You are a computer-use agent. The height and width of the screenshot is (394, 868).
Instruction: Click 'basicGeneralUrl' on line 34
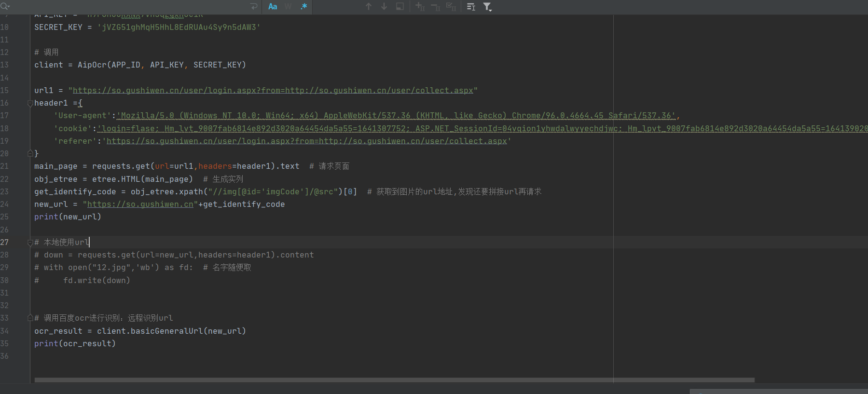tap(166, 331)
